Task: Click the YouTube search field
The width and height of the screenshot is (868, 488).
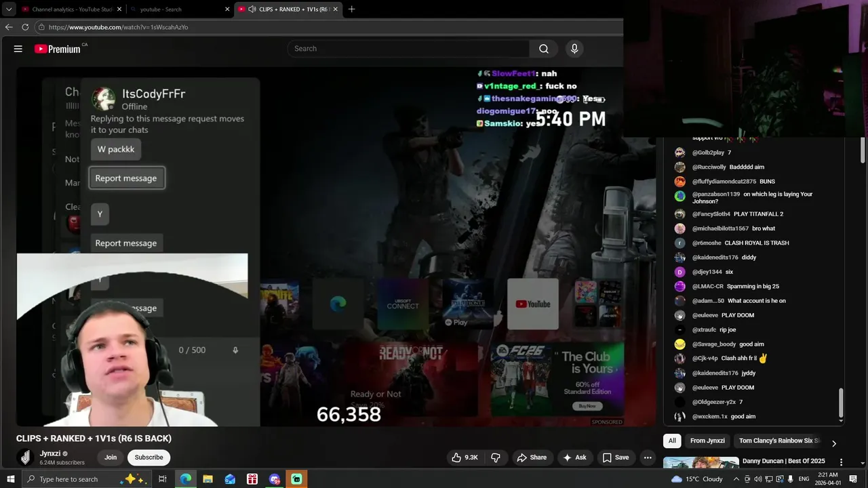Action: click(409, 49)
